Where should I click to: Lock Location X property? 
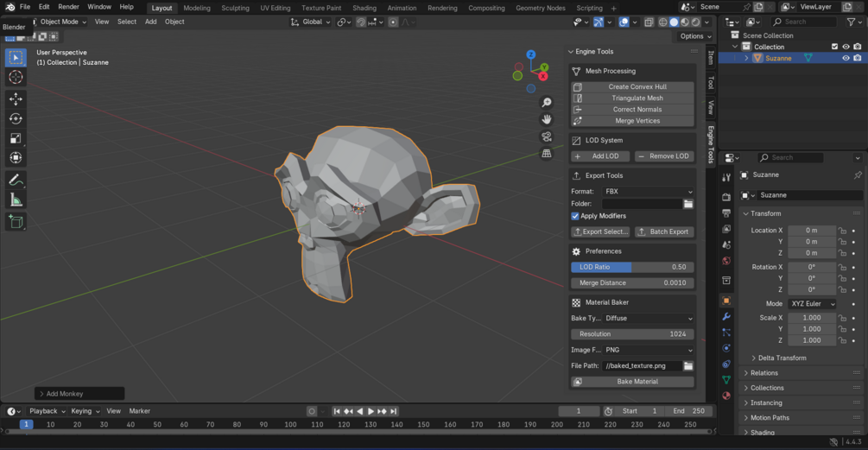(x=842, y=231)
